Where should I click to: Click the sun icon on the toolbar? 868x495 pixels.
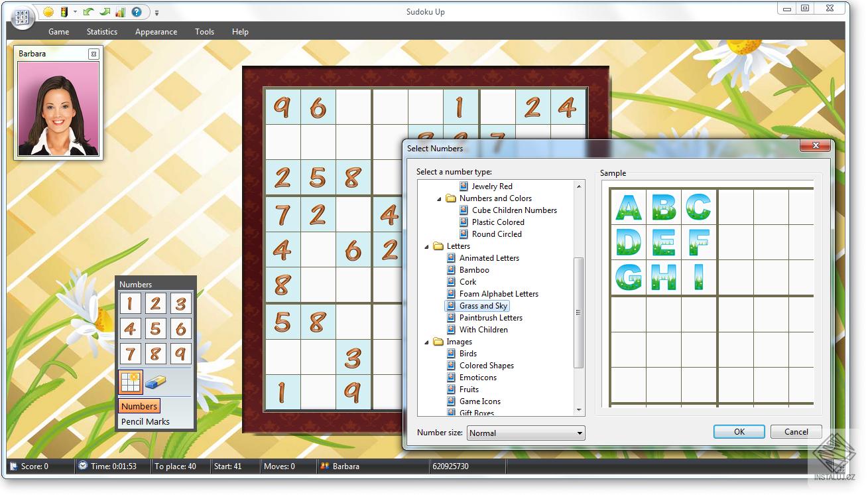tap(48, 12)
